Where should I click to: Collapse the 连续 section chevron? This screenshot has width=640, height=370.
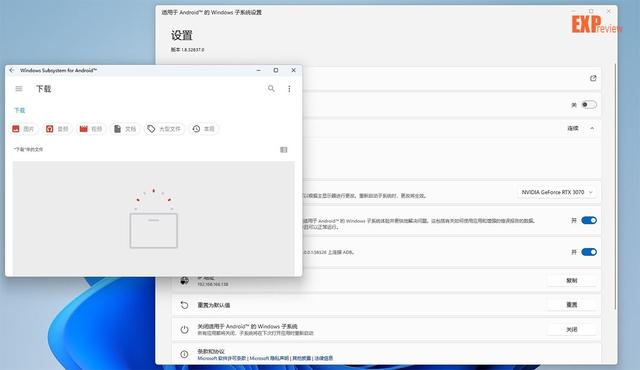592,128
